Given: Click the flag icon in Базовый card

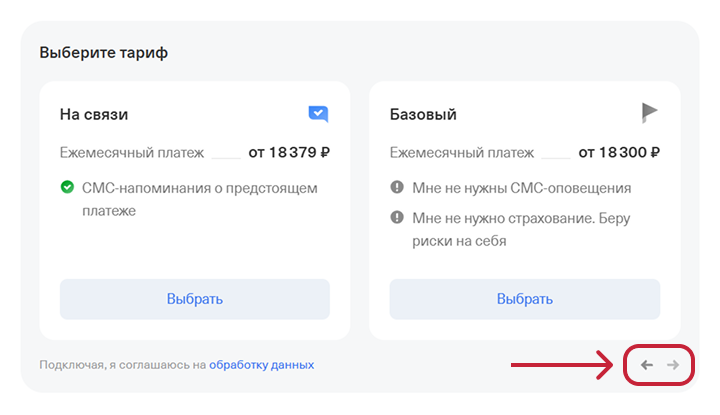Looking at the screenshot, I should [649, 113].
